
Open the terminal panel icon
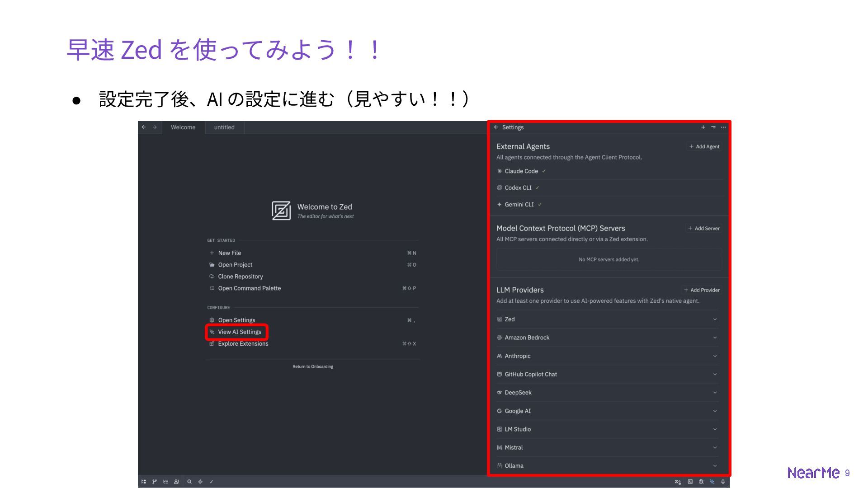pos(690,482)
